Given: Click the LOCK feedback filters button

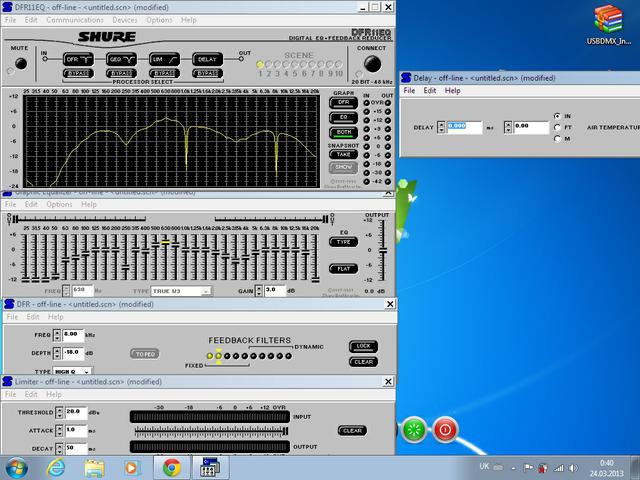Looking at the screenshot, I should click(x=363, y=346).
